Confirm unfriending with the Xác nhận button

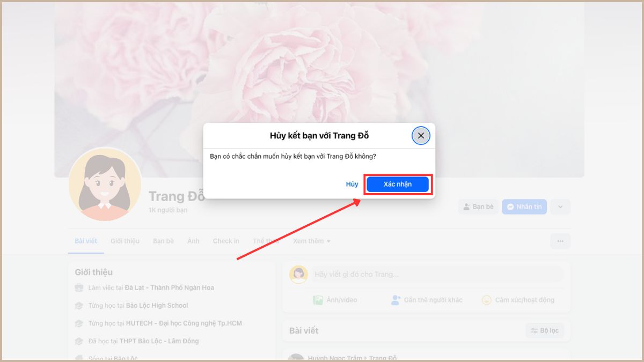coord(398,184)
